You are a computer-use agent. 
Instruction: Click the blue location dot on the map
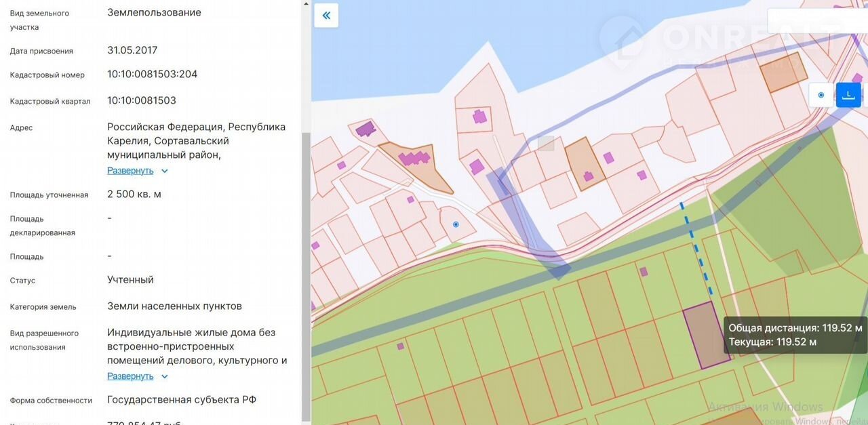(x=456, y=224)
